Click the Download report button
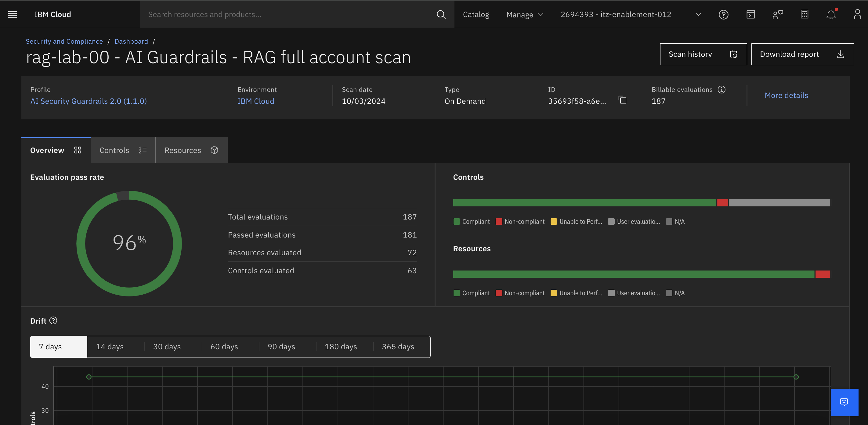The height and width of the screenshot is (425, 868). 802,54
